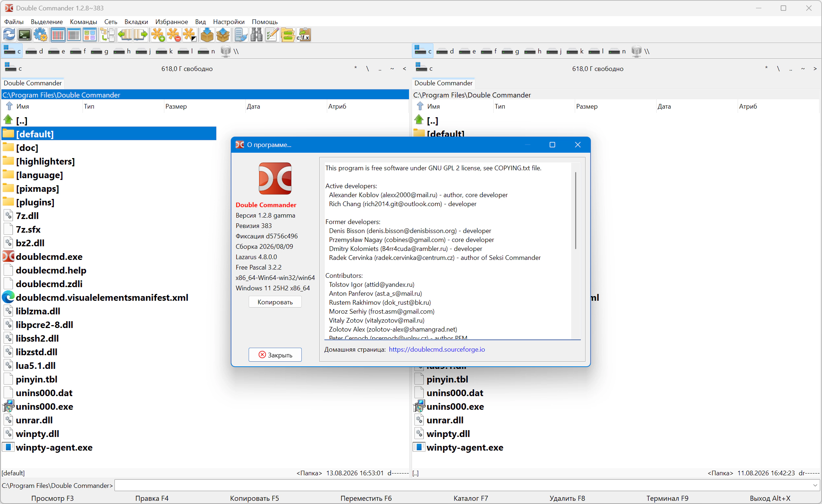822x504 pixels.
Task: Select unins000.exe in the right panel
Action: click(455, 406)
